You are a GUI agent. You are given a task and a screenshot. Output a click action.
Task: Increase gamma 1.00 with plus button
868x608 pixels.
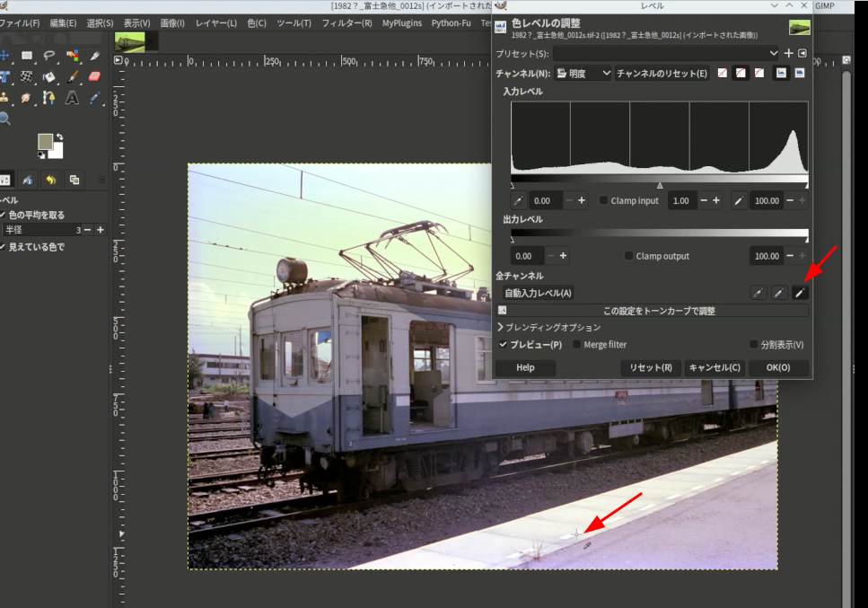coord(716,200)
